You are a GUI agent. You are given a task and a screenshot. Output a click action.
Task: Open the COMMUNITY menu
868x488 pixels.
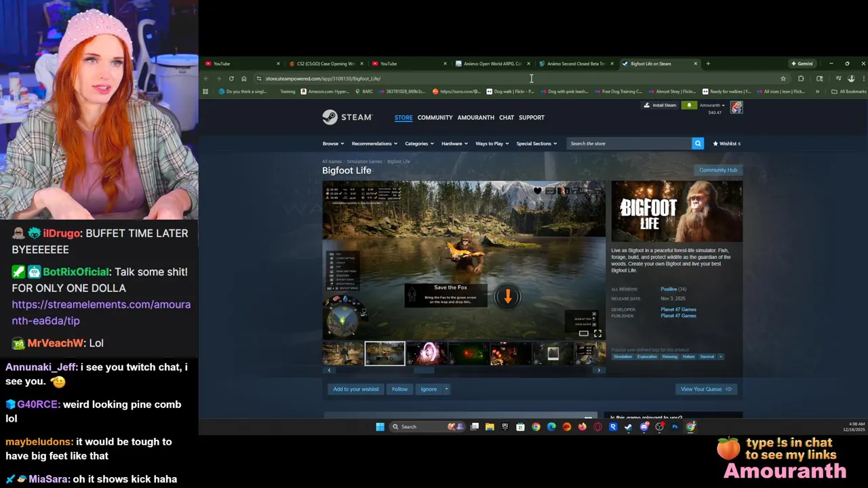(x=435, y=117)
